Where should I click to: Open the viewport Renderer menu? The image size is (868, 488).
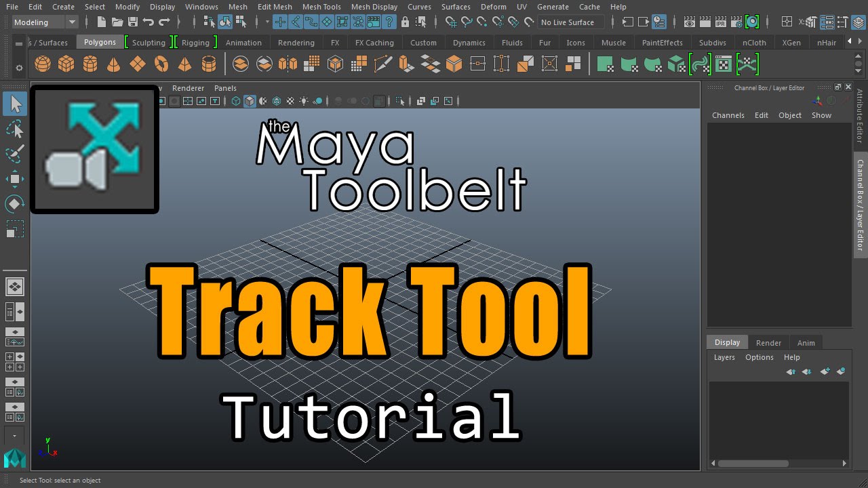click(x=188, y=88)
